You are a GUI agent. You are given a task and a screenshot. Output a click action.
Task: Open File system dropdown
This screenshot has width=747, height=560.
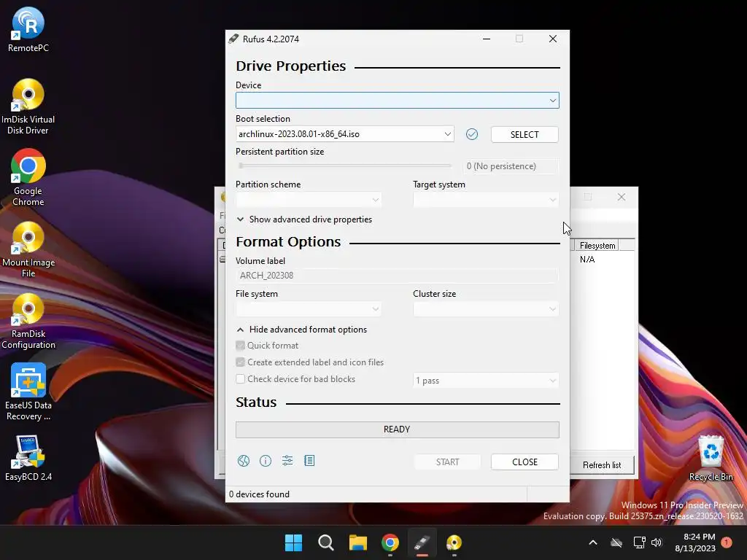tap(309, 309)
